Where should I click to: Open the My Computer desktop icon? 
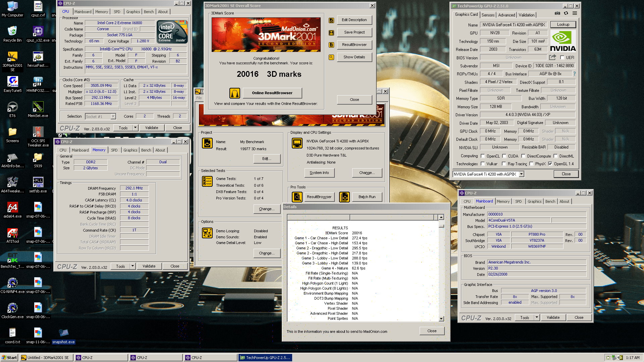(12, 9)
